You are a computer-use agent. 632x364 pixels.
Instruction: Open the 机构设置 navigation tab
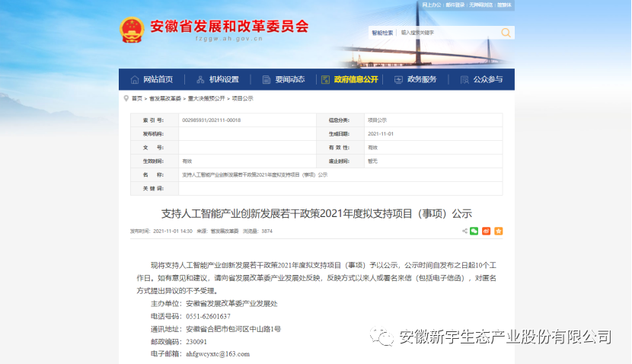tap(218, 80)
